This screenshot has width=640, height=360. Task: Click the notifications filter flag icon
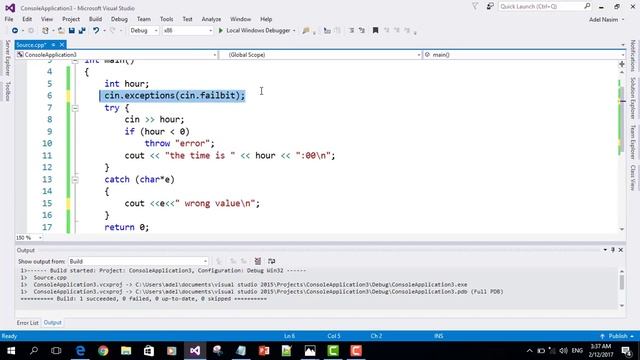pyautogui.click(x=475, y=7)
